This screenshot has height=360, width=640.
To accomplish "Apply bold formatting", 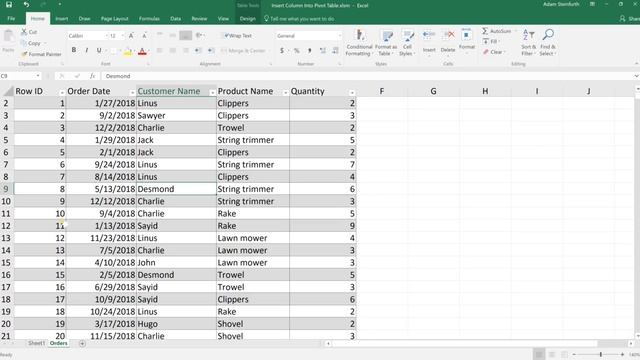I will [x=74, y=50].
